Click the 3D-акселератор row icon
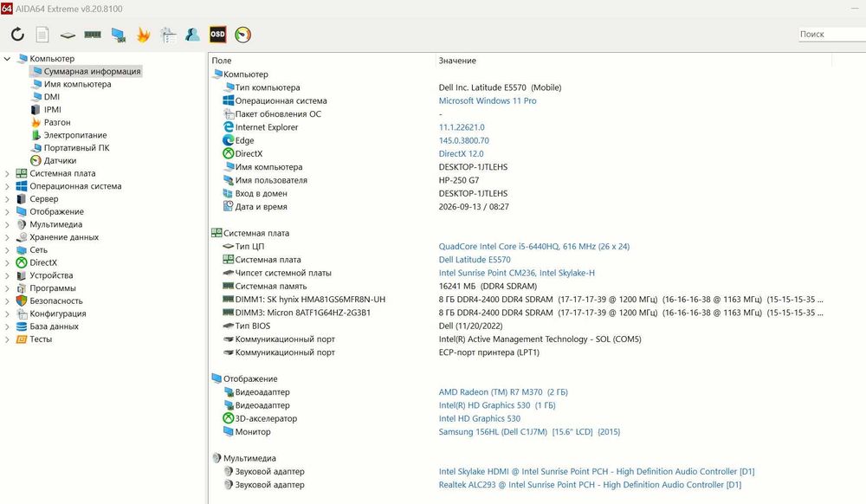Viewport: 866px width, 504px height. click(x=228, y=418)
